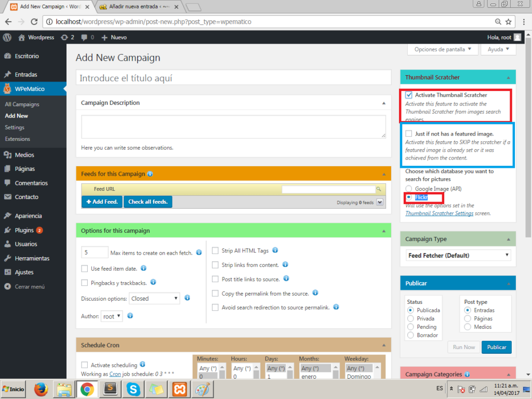Show info for Strip links from content

click(x=285, y=264)
